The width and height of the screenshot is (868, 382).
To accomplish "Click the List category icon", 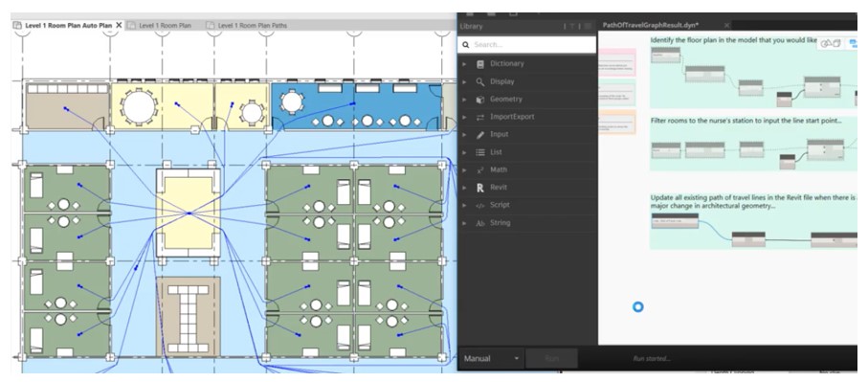I will coord(480,152).
